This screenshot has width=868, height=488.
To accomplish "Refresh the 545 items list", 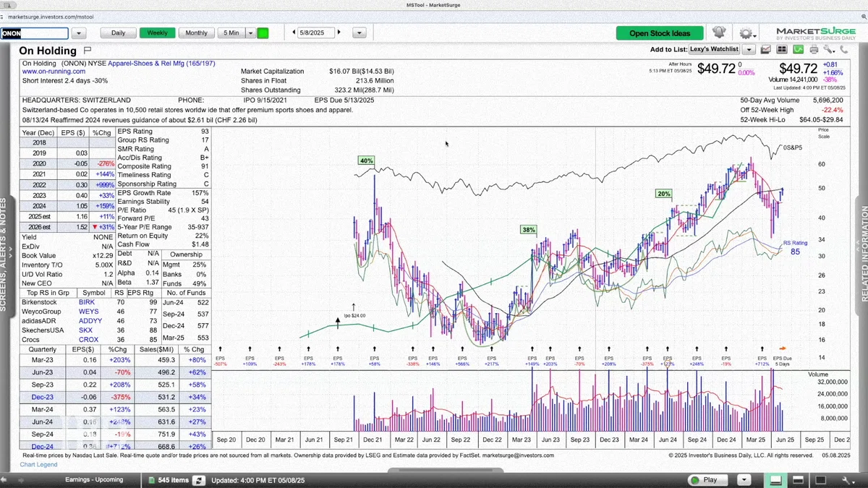I will pos(197,480).
